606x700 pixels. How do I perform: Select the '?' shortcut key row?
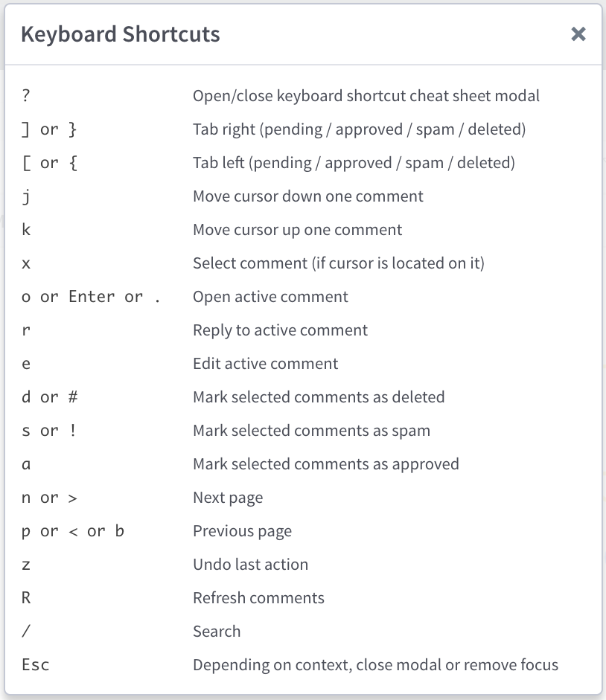tap(303, 95)
